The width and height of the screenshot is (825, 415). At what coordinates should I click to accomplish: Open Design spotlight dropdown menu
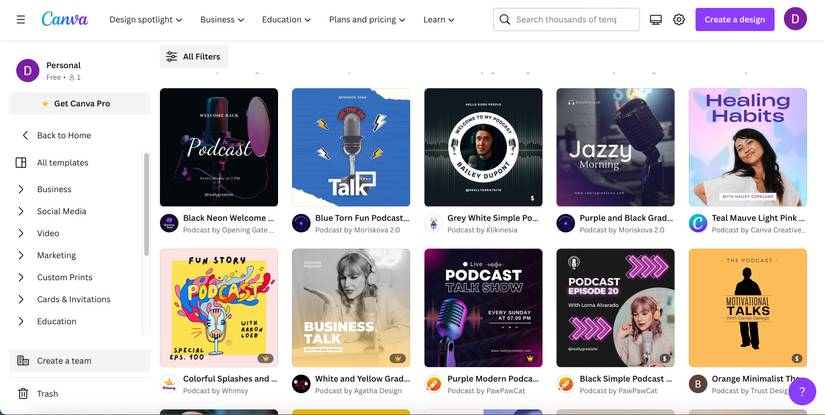[146, 19]
